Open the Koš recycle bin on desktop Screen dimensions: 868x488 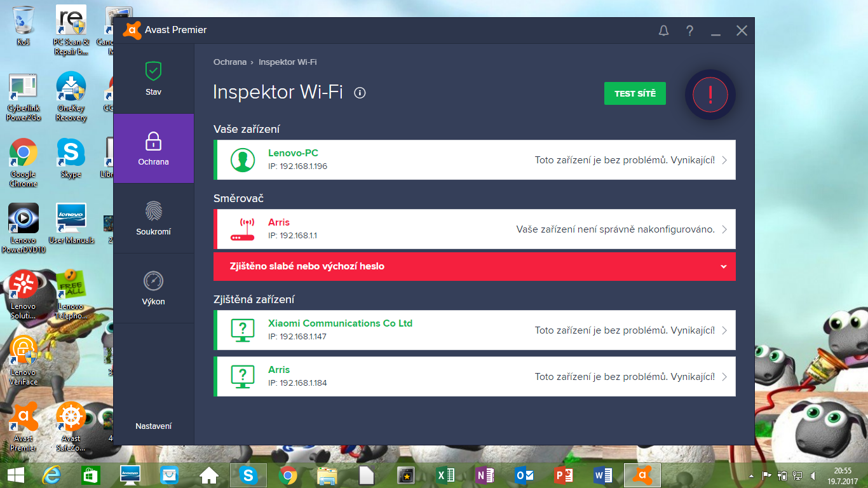tap(24, 26)
